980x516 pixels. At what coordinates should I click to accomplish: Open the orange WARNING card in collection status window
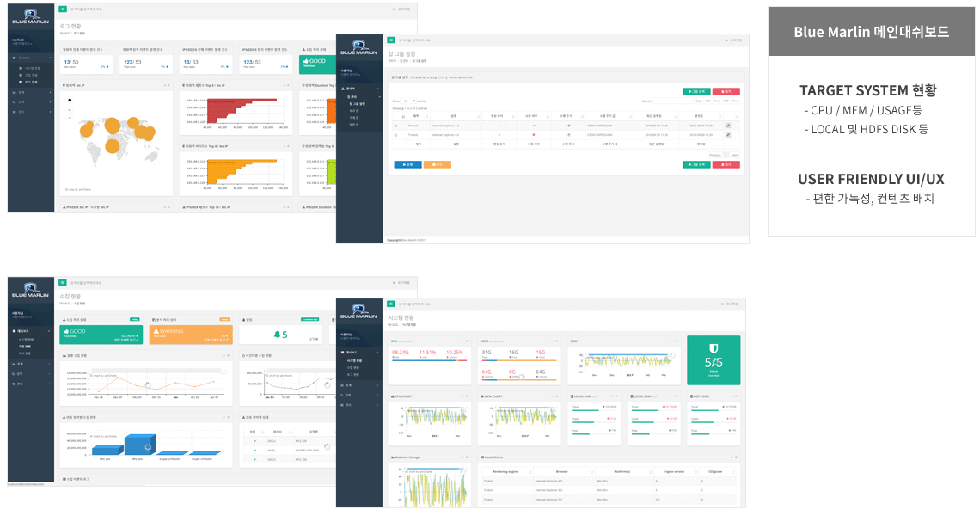point(191,335)
